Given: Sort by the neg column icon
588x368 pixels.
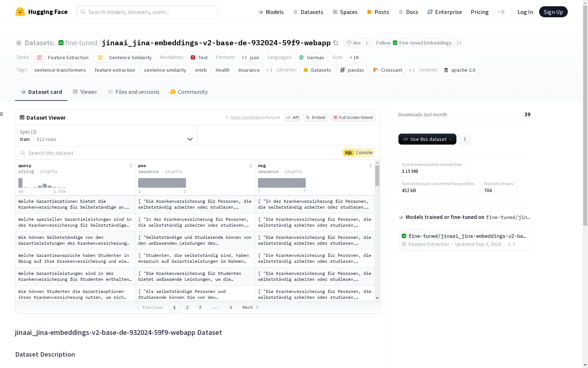Looking at the screenshot, I should click(370, 166).
